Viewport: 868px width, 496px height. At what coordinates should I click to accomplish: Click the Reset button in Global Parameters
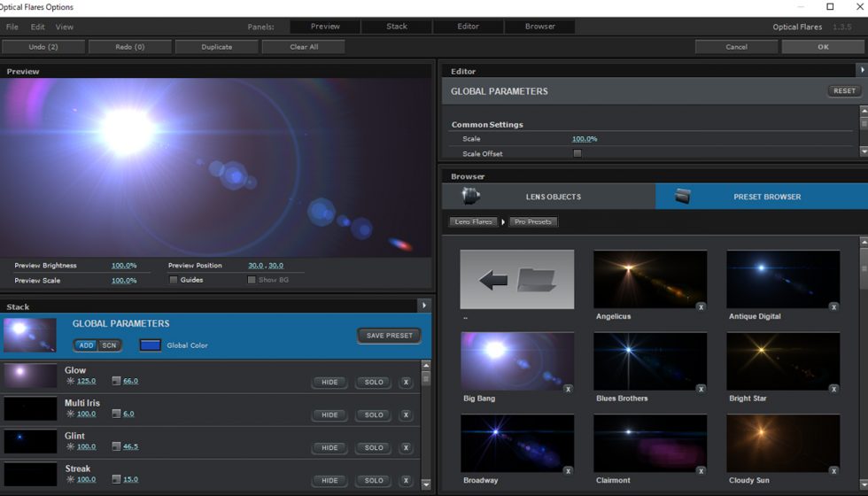coord(844,91)
